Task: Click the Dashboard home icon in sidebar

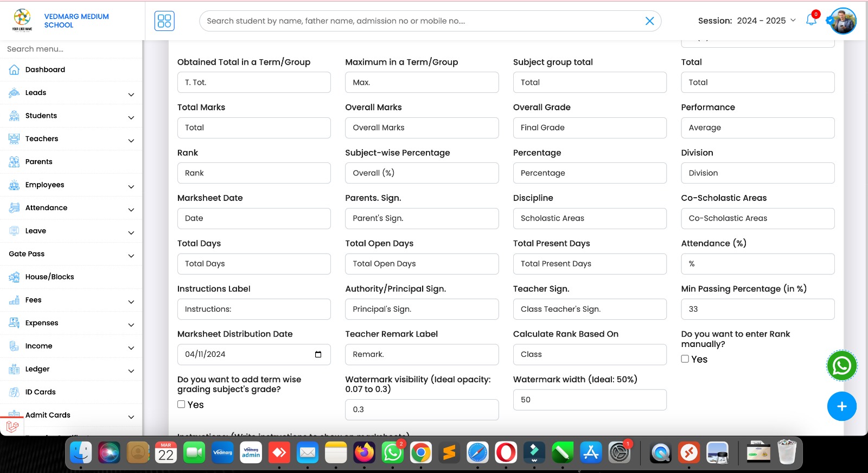Action: 14,70
